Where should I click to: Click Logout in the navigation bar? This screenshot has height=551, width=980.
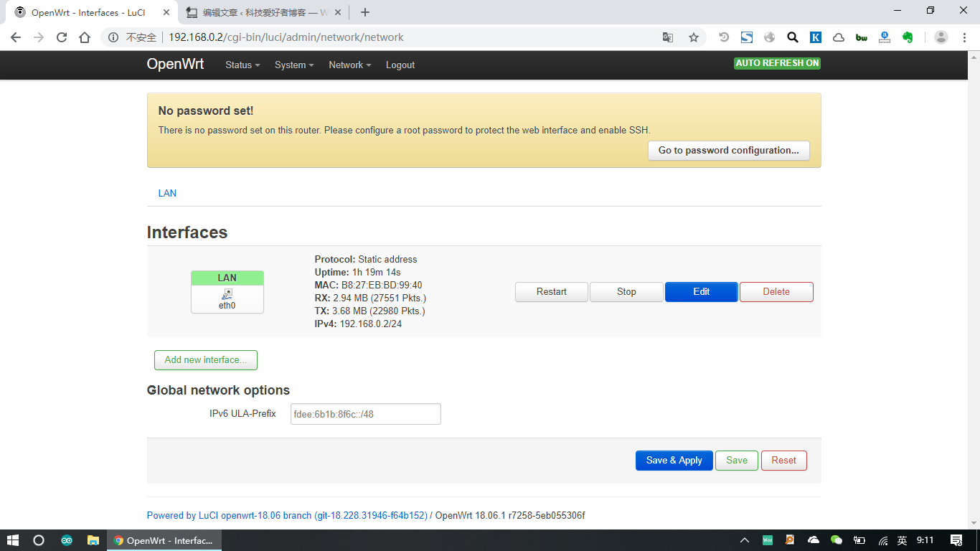tap(400, 65)
